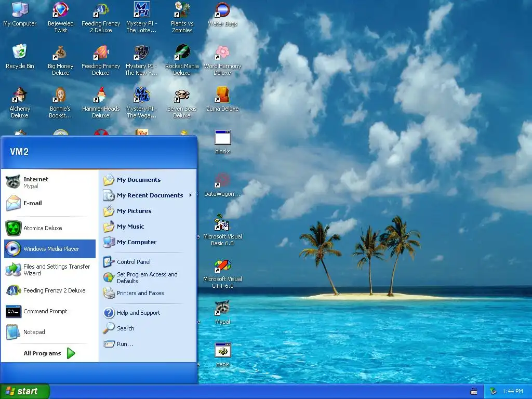Open My Documents in Start menu
Viewport: 532px width, 399px height.
click(148, 180)
